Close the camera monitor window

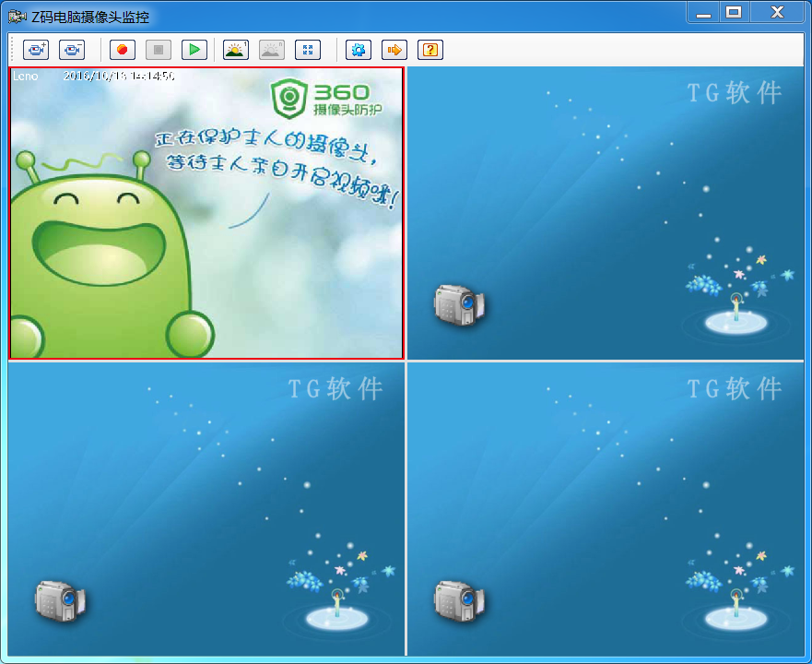[777, 13]
